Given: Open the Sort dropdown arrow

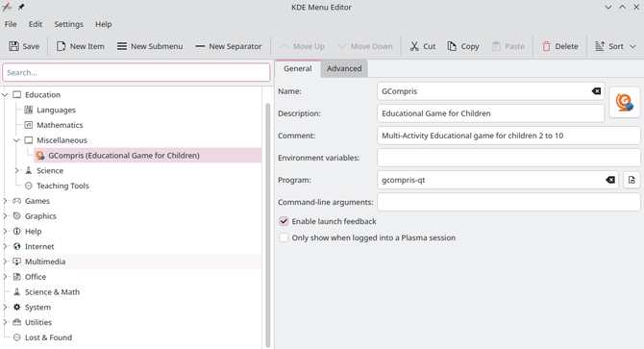Looking at the screenshot, I should click(x=632, y=46).
